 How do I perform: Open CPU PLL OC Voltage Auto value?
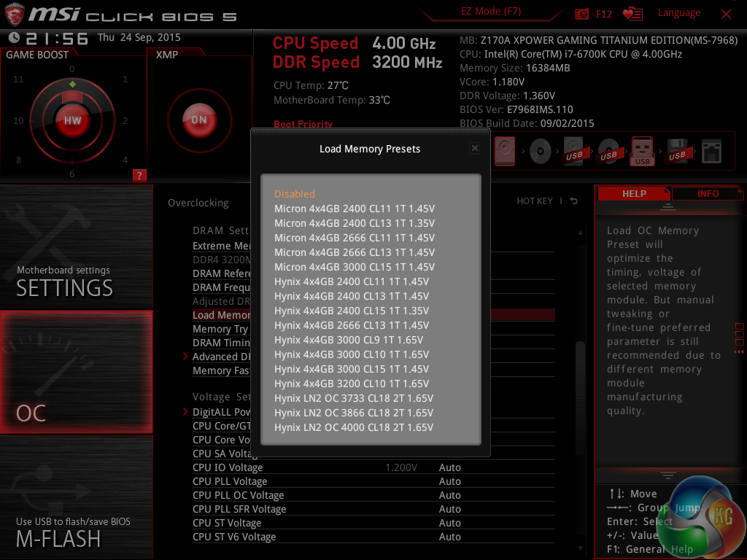[x=449, y=495]
